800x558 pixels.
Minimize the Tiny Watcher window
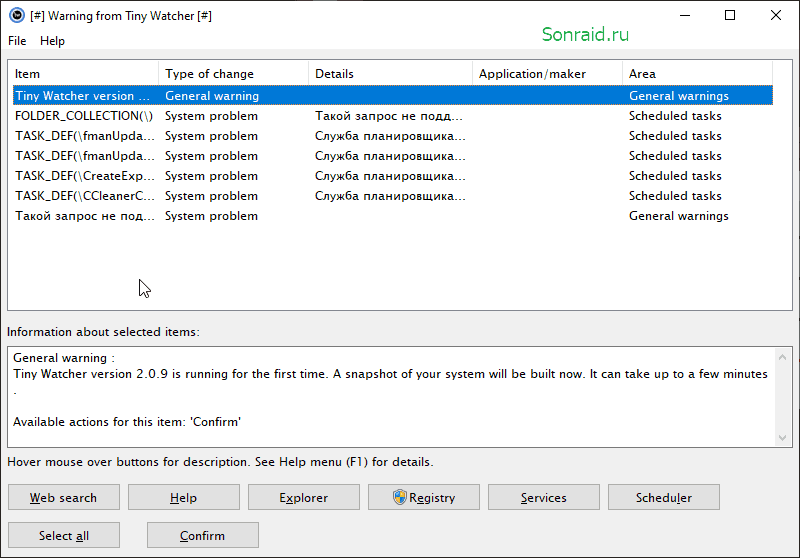tap(685, 15)
